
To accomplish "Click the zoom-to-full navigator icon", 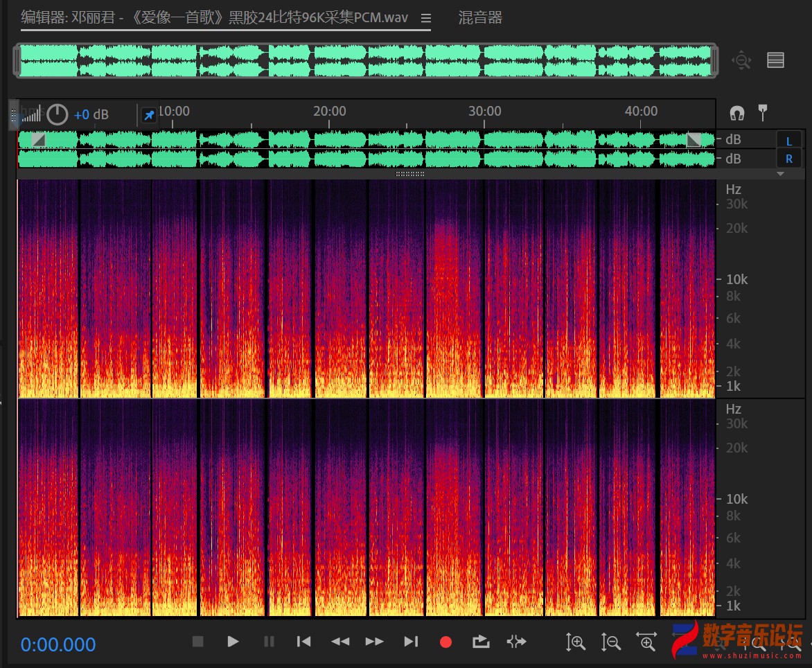I will [741, 60].
